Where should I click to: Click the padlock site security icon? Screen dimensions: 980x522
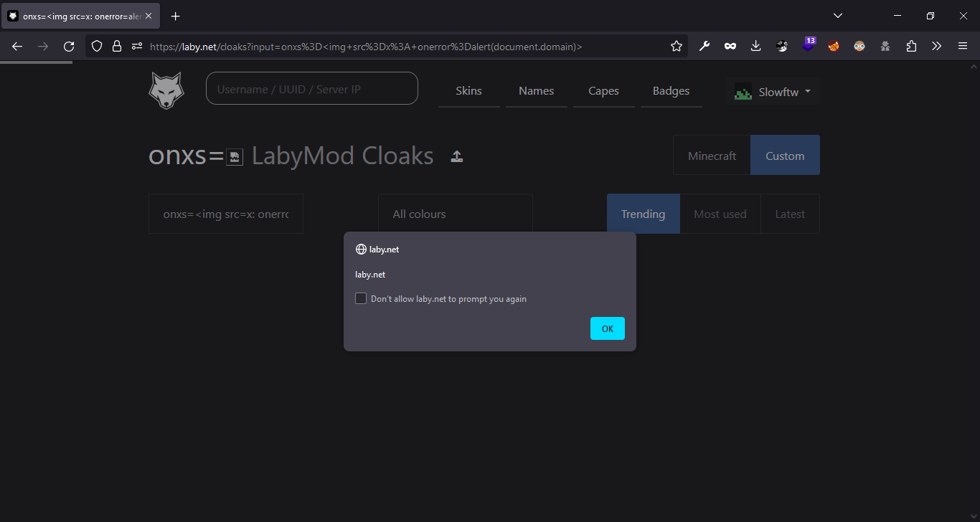click(x=117, y=46)
